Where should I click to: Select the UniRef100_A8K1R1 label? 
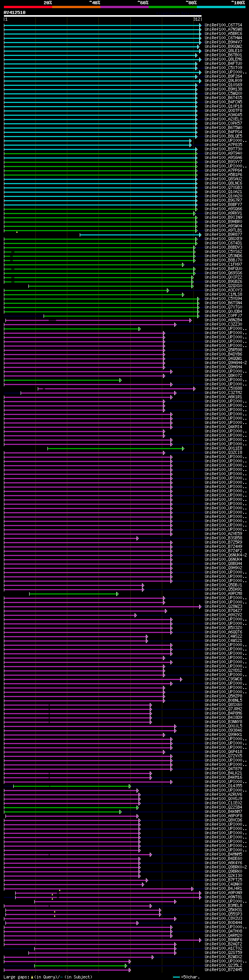[223, 397]
